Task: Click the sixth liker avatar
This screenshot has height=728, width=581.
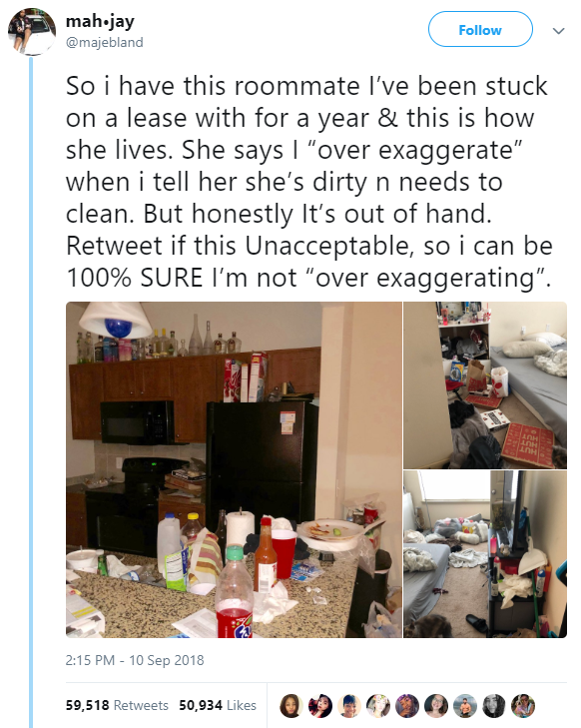Action: pos(435,706)
